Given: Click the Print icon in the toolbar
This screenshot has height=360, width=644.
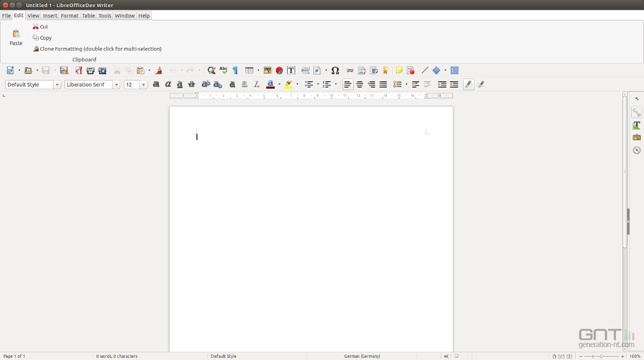Looking at the screenshot, I should click(x=90, y=70).
